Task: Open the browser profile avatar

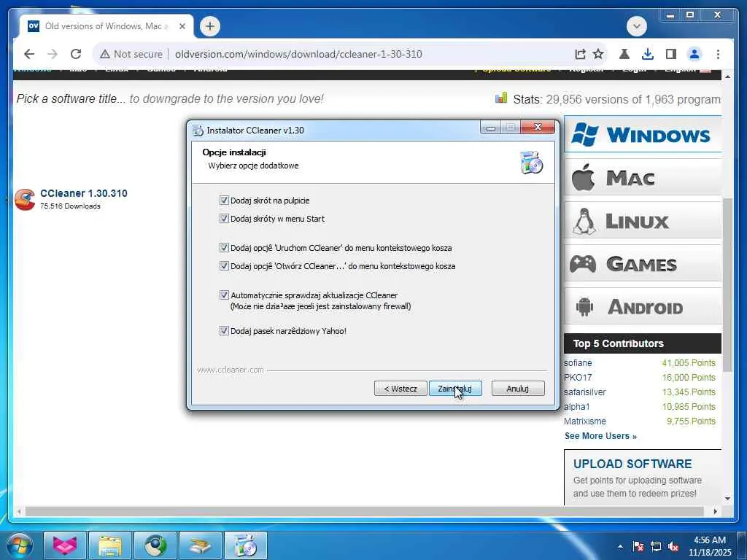Action: 694,54
